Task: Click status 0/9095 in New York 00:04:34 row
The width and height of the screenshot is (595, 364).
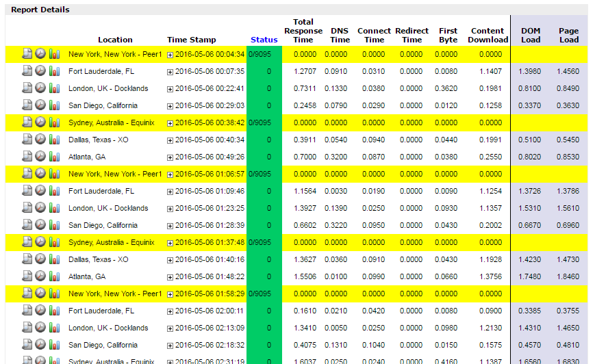Action: [x=260, y=54]
